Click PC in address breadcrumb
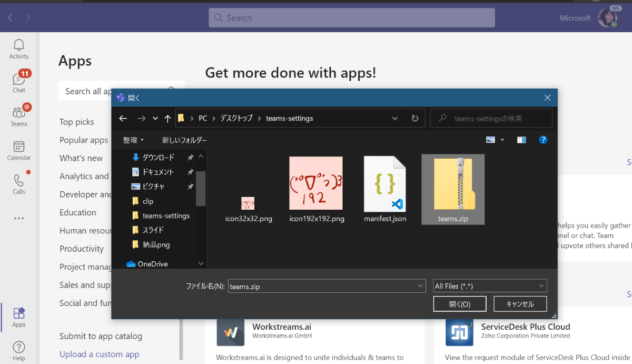 [203, 119]
